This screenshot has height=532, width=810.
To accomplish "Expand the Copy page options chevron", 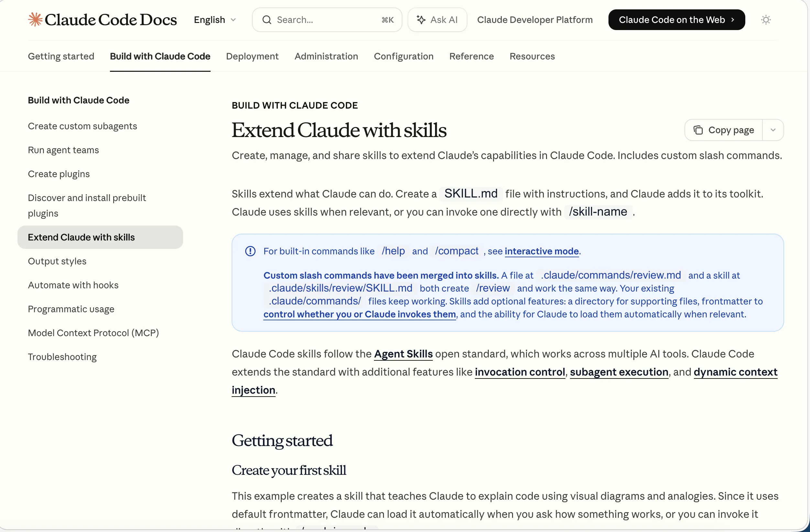I will (773, 130).
